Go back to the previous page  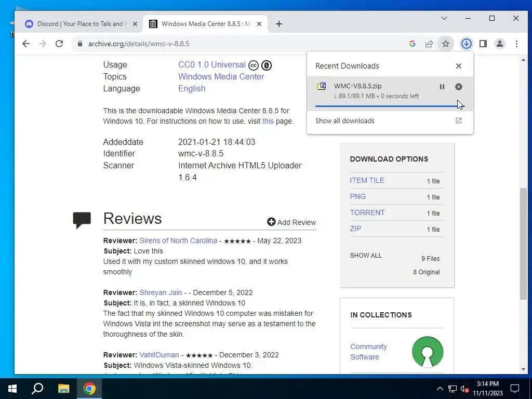[x=26, y=44]
